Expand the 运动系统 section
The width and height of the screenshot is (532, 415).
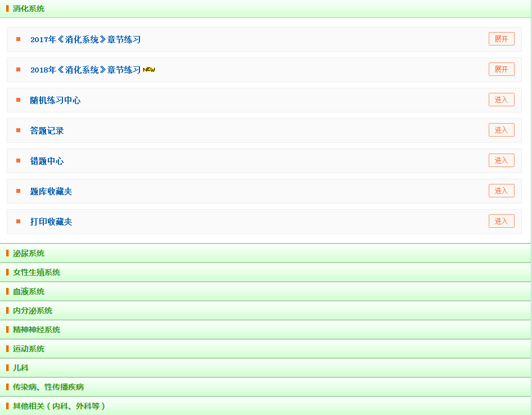point(29,349)
